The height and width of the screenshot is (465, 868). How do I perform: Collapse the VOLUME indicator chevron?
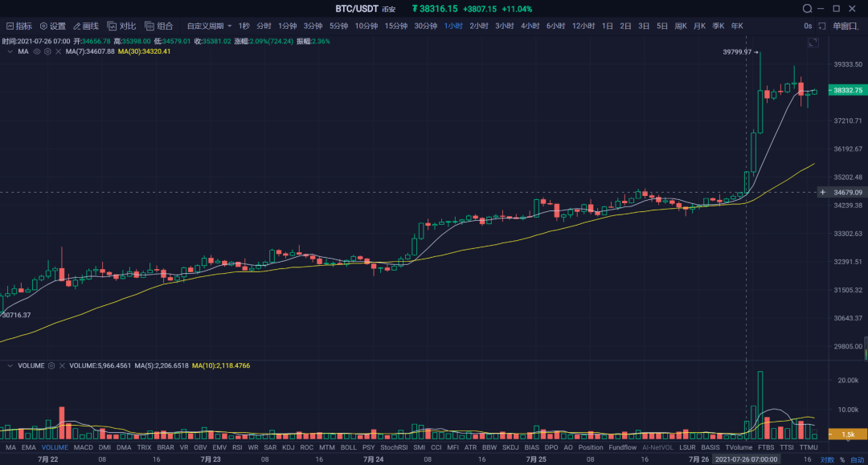(10, 365)
